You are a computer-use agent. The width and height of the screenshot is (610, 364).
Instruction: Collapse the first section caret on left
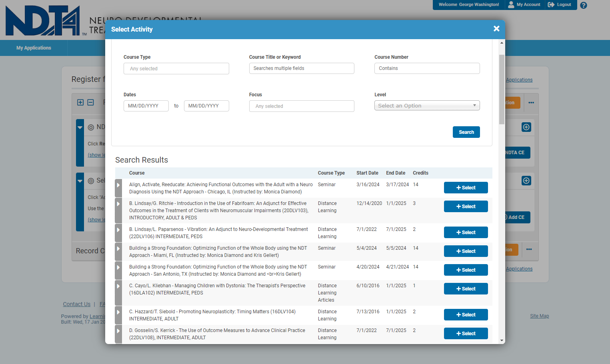tap(80, 128)
